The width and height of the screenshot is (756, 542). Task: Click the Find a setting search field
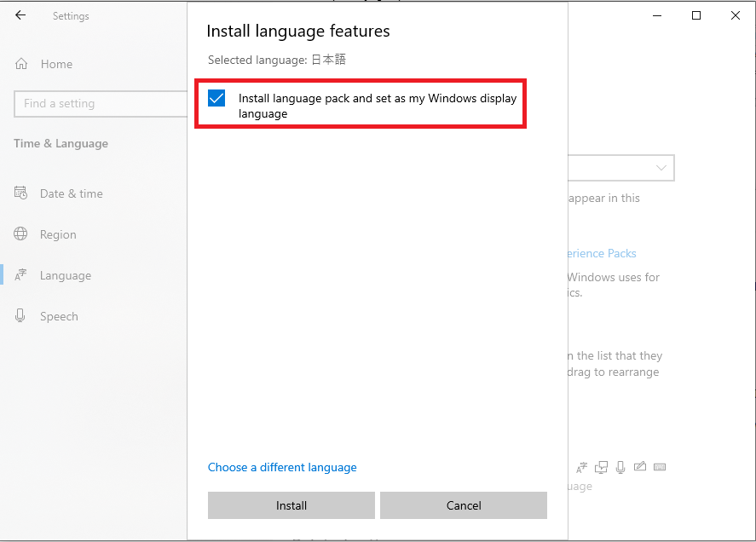pos(100,103)
